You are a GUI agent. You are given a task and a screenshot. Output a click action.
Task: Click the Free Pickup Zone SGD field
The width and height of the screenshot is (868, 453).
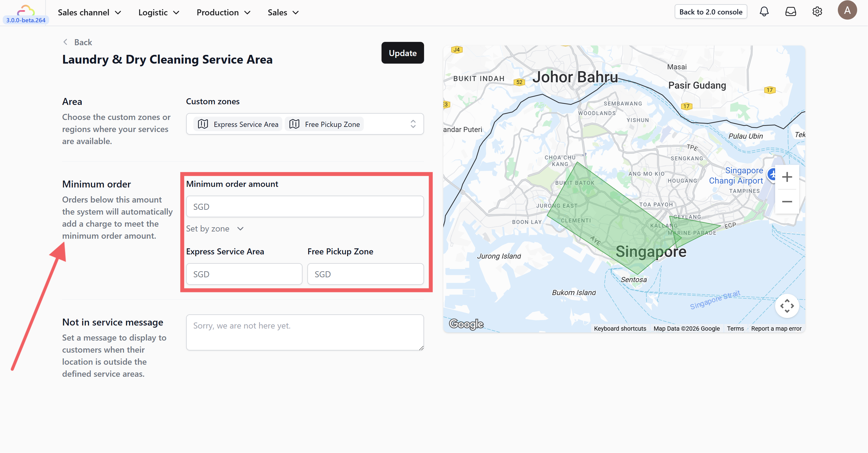(x=365, y=274)
